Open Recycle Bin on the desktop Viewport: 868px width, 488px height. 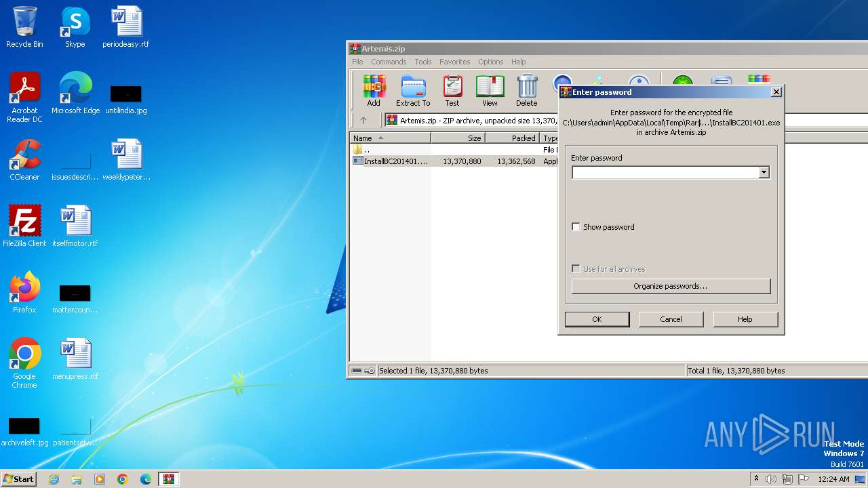[x=24, y=27]
